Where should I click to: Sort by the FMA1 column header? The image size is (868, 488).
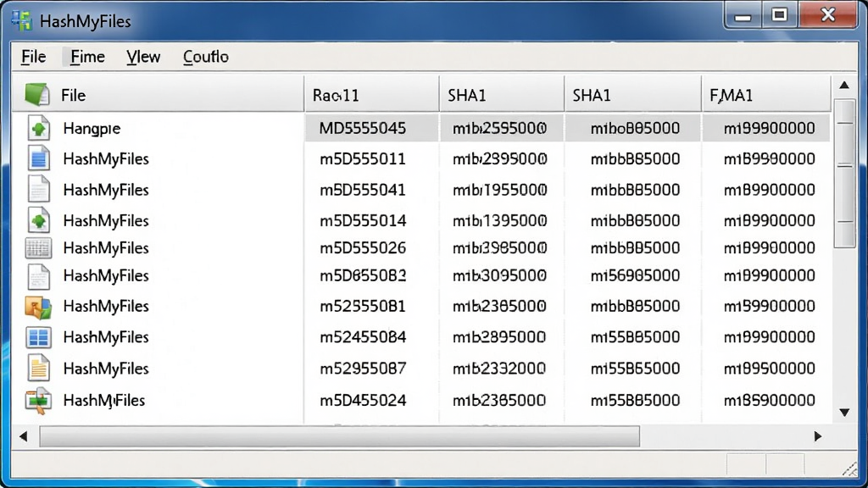click(766, 95)
